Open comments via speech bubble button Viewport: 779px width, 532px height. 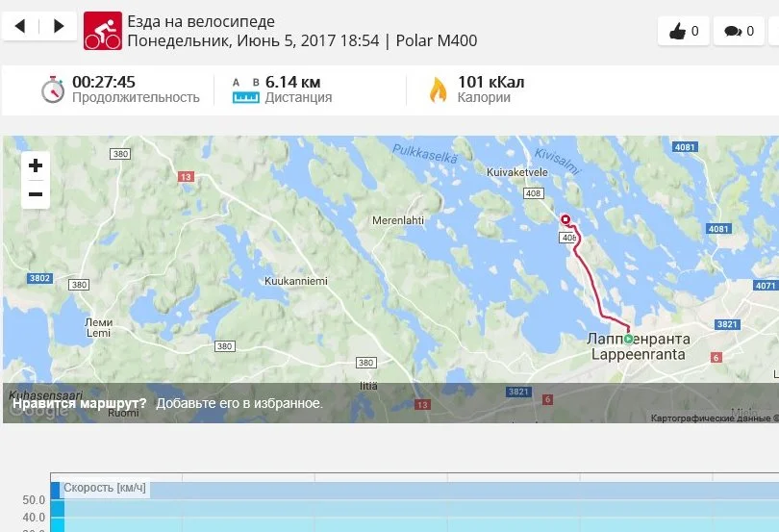pos(739,31)
